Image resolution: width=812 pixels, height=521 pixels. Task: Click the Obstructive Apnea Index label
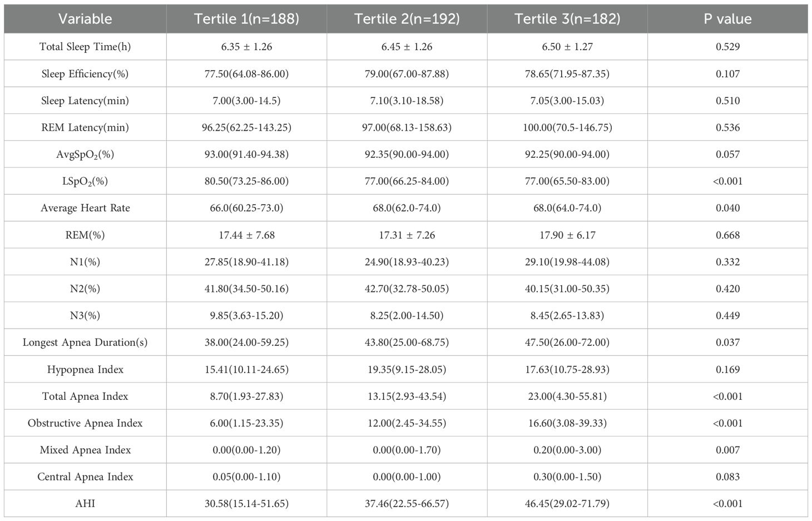tap(85, 423)
